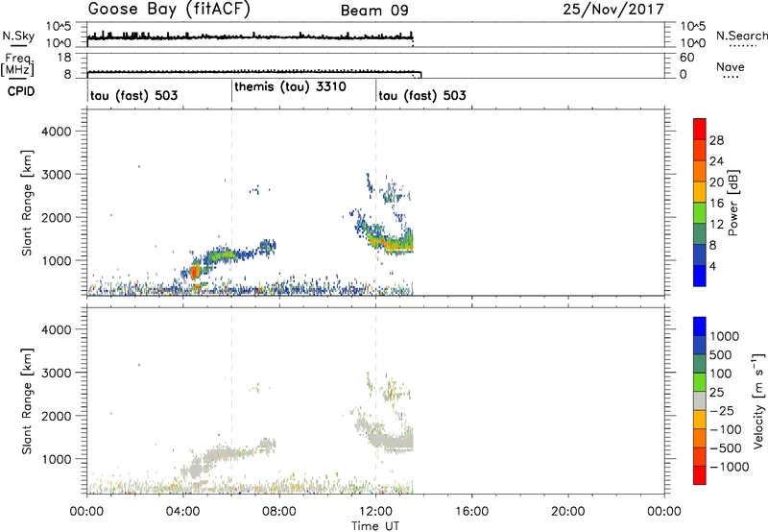This screenshot has width=768, height=532.
Task: Click the 'Beam 09' header label
Action: pyautogui.click(x=374, y=11)
